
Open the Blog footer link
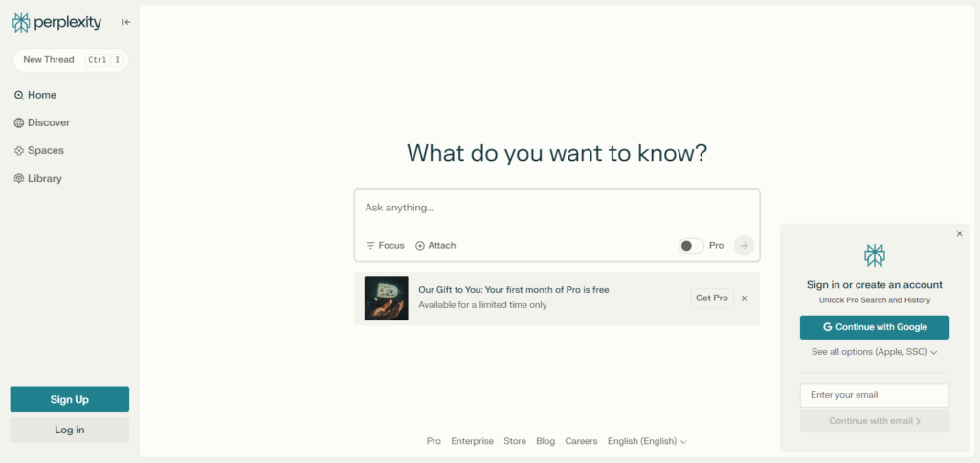point(546,441)
